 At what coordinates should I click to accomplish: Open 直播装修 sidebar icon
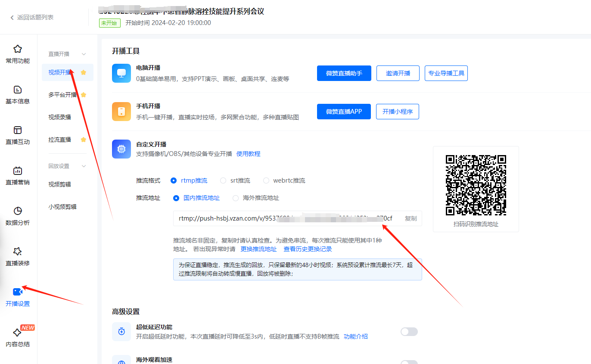pos(18,251)
